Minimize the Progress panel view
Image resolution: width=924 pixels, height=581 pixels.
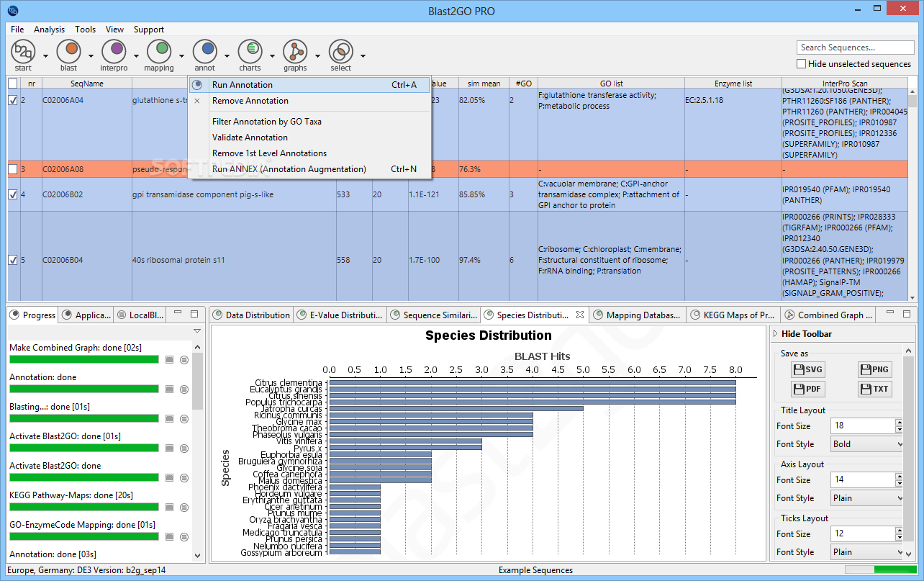(178, 314)
